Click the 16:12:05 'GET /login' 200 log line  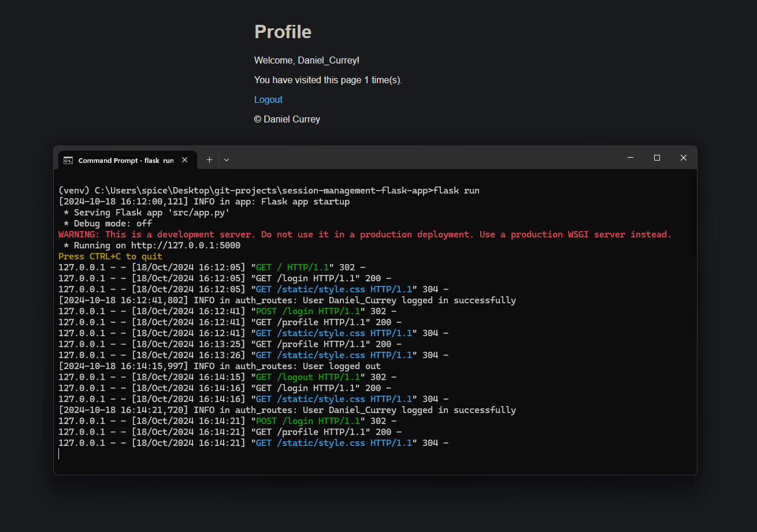[x=225, y=278]
